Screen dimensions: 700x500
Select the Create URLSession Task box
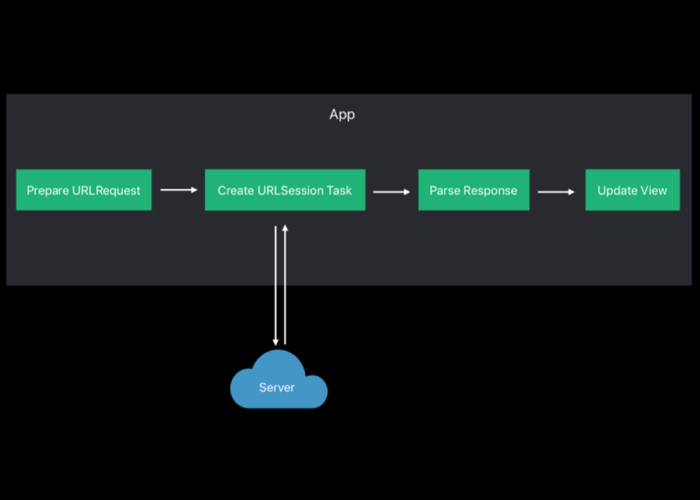tap(285, 190)
